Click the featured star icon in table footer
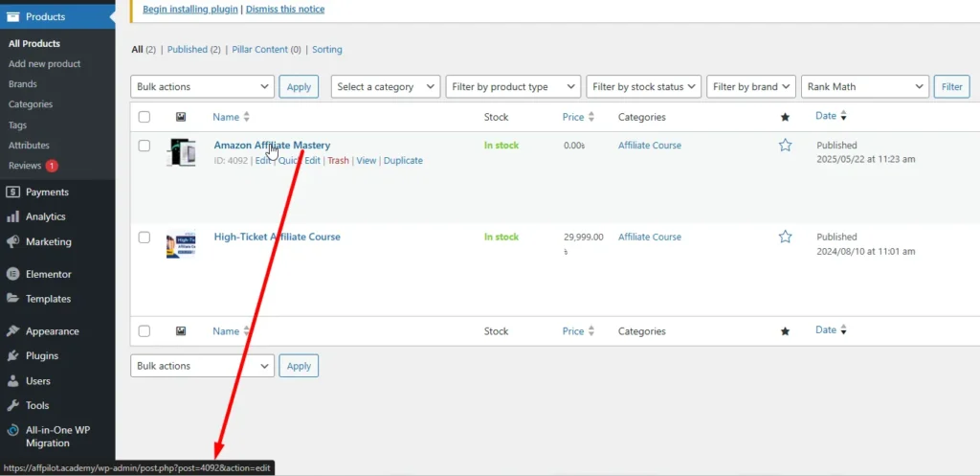This screenshot has width=980, height=476. pos(785,330)
